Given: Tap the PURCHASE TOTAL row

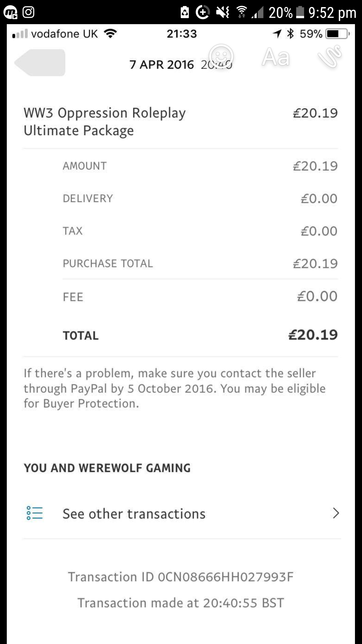Looking at the screenshot, I should coord(200,263).
